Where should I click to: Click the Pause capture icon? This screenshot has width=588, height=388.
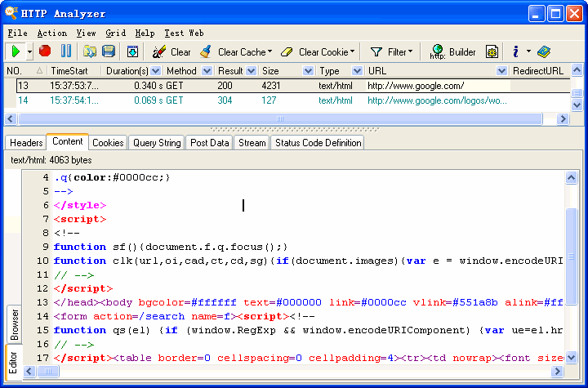pos(66,51)
